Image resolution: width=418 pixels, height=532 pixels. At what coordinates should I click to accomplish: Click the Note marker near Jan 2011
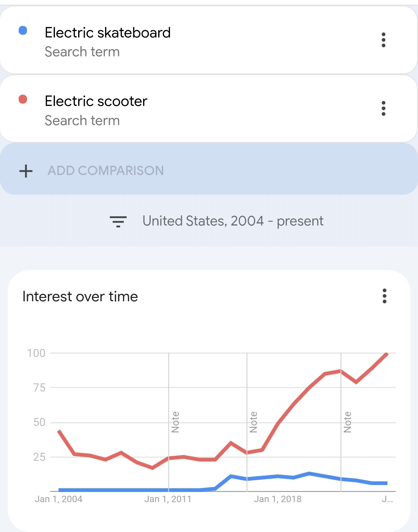pyautogui.click(x=175, y=422)
